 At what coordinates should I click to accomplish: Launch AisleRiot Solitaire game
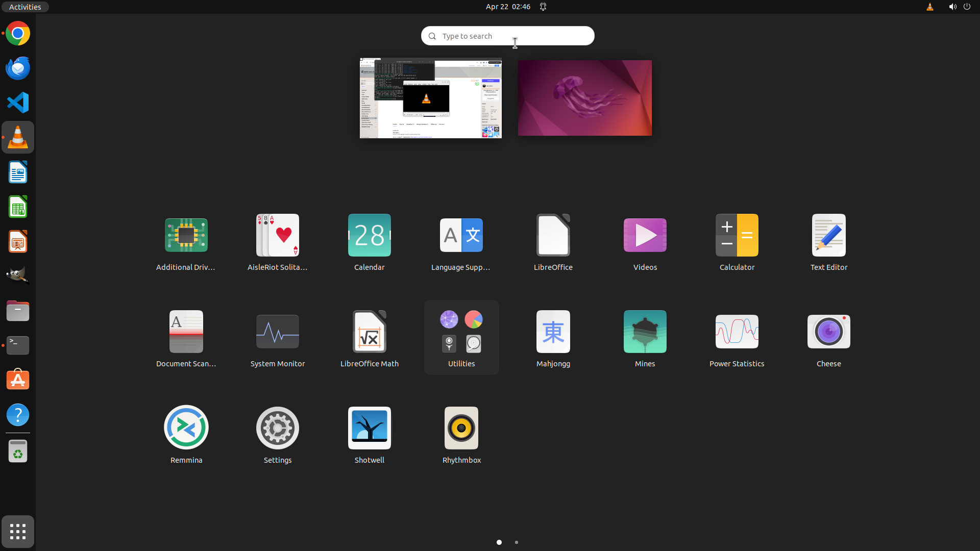coord(277,236)
